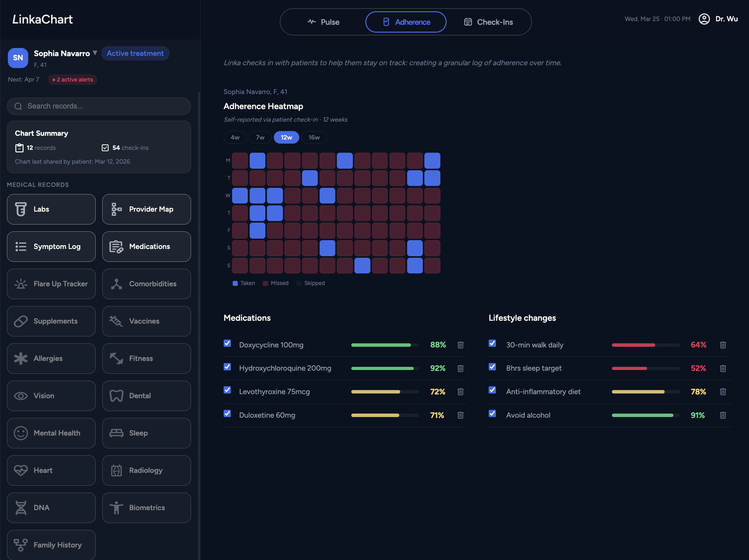This screenshot has height=560, width=749.
Task: Delete 8hrs sleep target entry
Action: [x=723, y=368]
